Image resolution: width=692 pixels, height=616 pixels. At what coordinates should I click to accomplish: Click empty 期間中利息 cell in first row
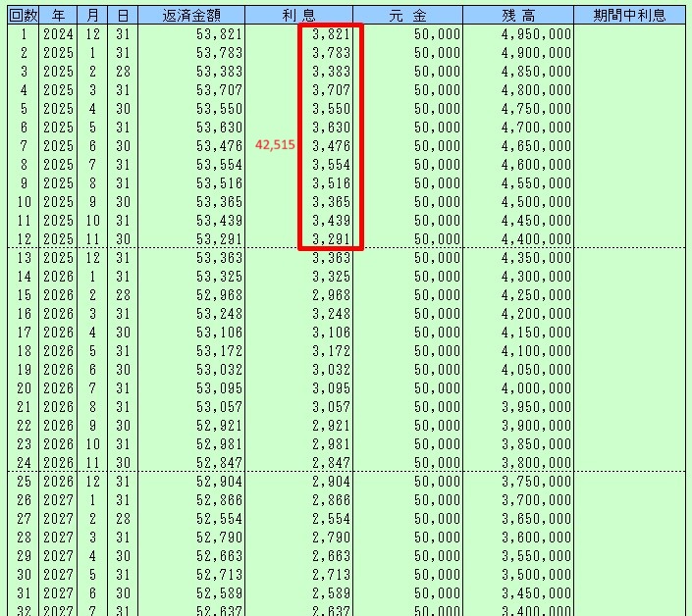click(629, 34)
